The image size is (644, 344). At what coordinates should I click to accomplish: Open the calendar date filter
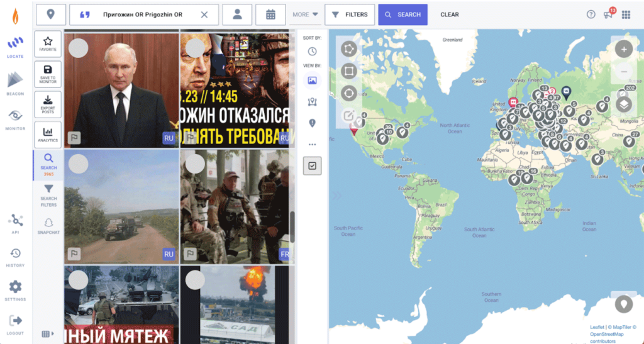point(270,14)
